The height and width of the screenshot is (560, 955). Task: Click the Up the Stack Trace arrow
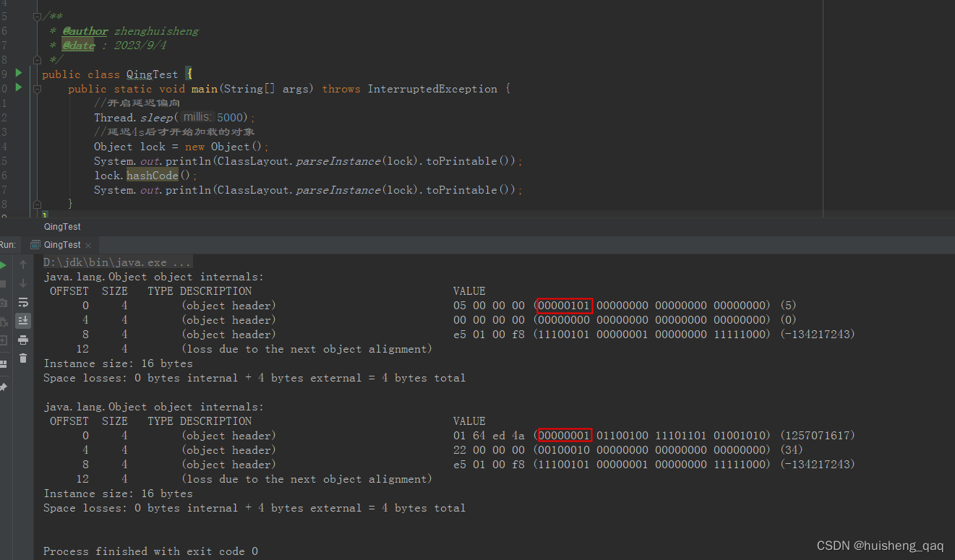click(23, 264)
